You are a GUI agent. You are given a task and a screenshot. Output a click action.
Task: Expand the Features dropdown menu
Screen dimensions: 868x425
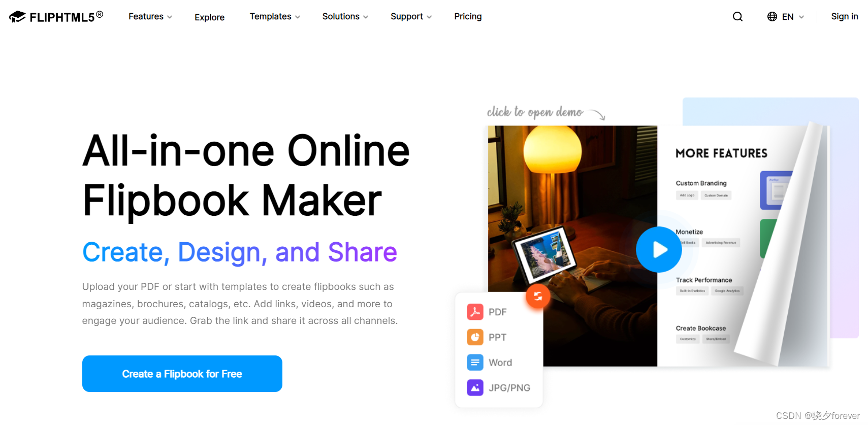click(150, 17)
